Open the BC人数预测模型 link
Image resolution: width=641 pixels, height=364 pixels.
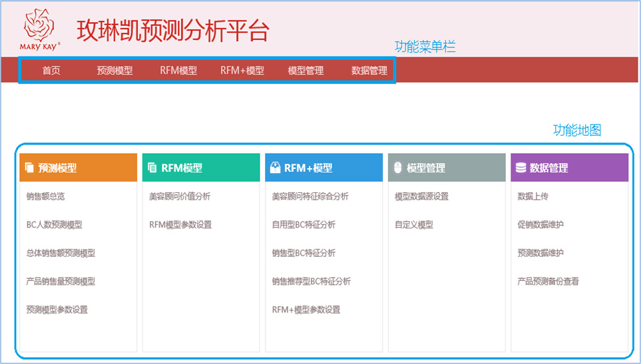pyautogui.click(x=55, y=225)
